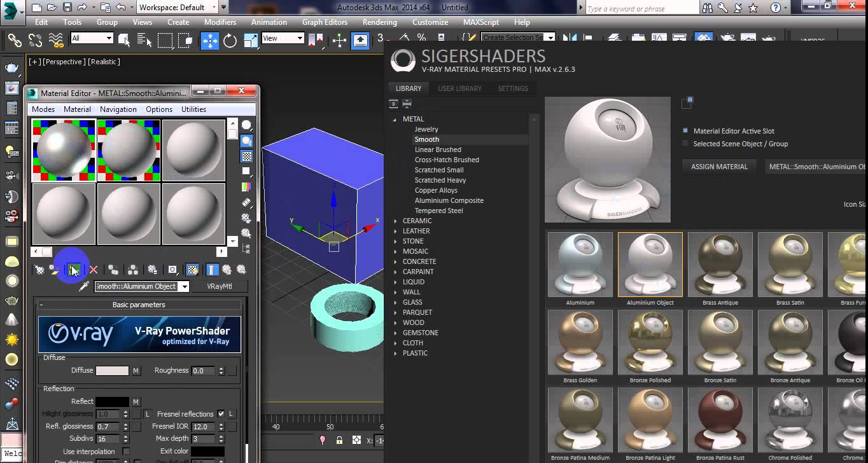
Task: Click Pick Material from Object eyedropper
Action: click(x=84, y=287)
